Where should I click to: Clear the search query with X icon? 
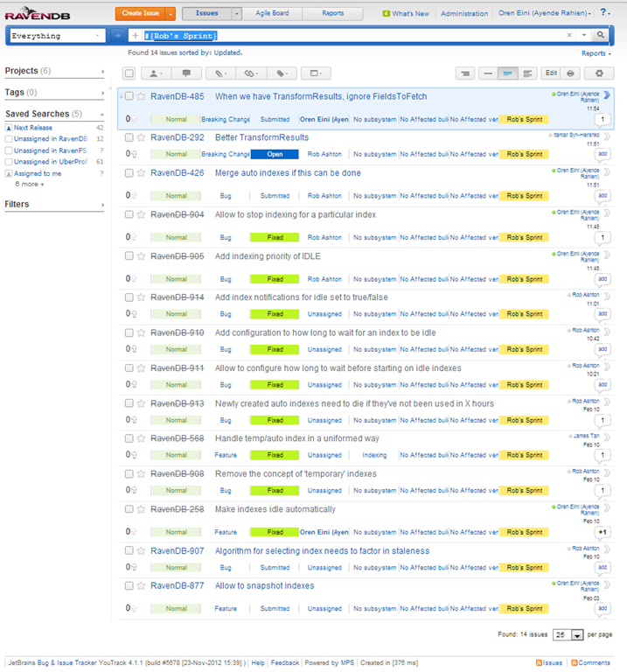coord(569,35)
